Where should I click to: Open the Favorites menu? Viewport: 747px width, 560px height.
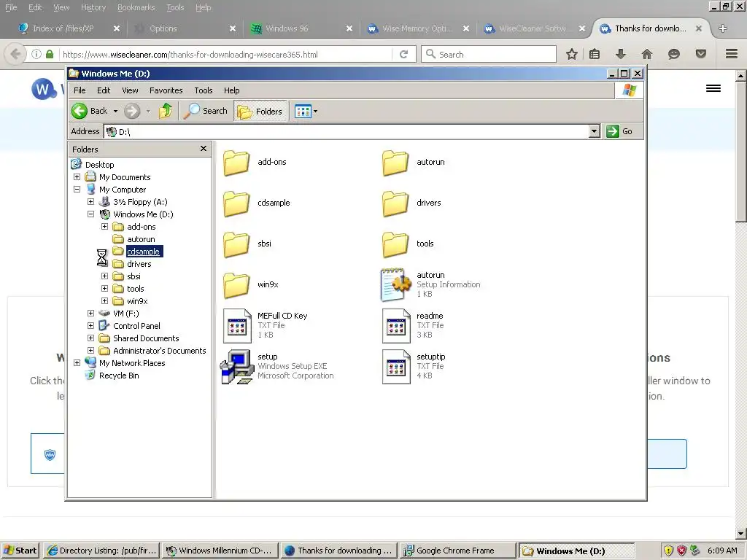[166, 90]
